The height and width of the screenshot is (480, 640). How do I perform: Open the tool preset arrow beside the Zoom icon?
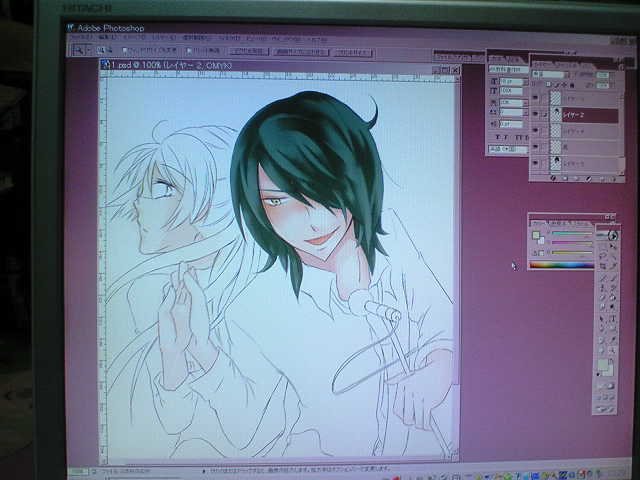pos(88,50)
